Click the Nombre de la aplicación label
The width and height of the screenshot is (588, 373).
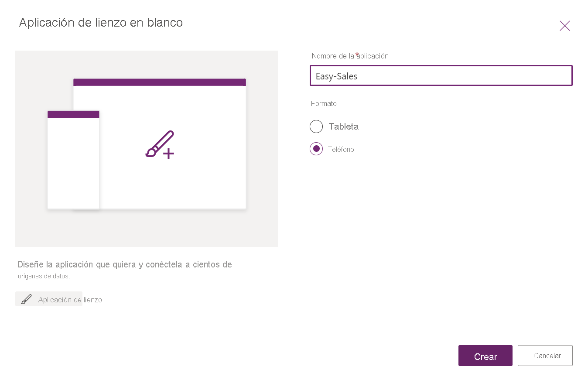[349, 56]
